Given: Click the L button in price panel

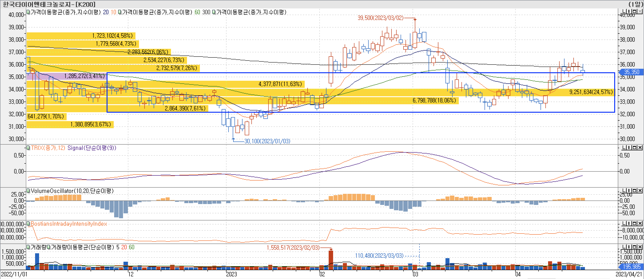Looking at the screenshot, I should [x=624, y=12].
